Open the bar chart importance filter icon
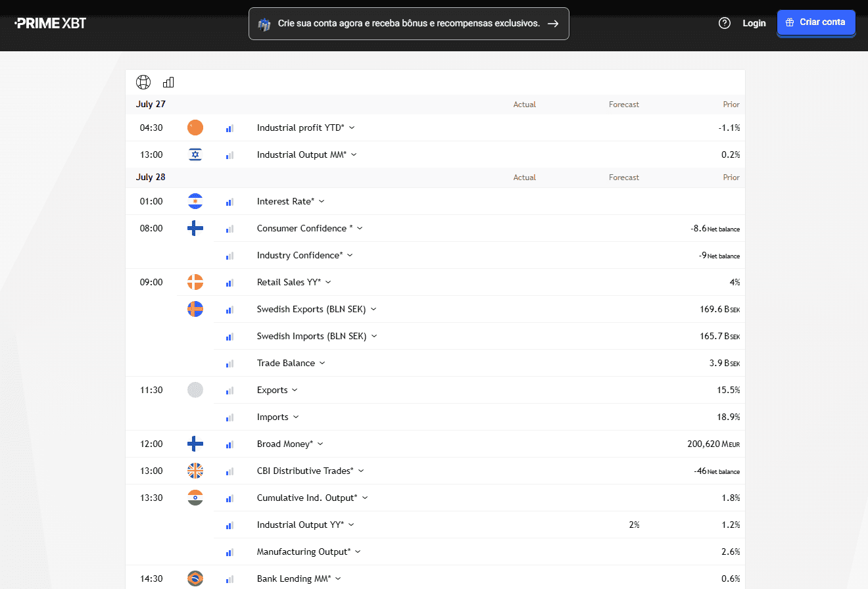Viewport: 868px width, 589px height. 168,82
